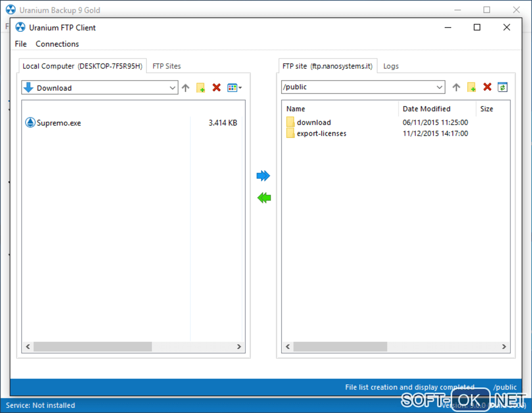Download with the green left arrows
Screen dimensions: 532x413
[x=264, y=198]
